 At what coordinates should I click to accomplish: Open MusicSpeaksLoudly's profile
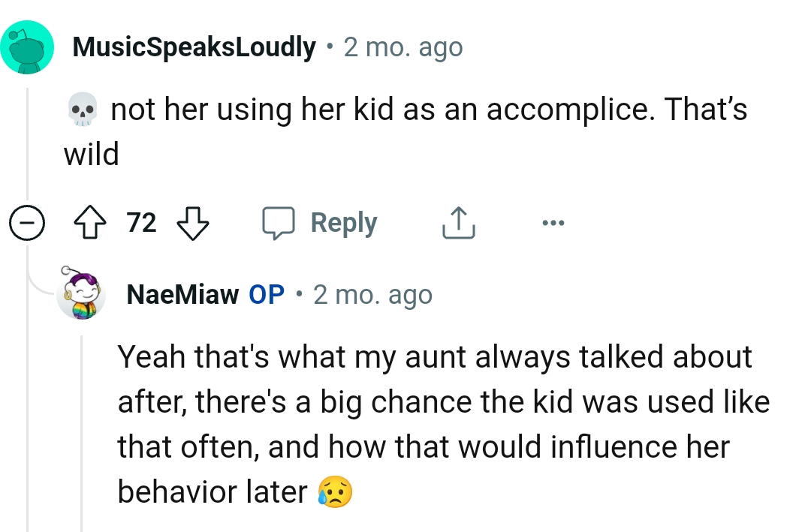coord(194,47)
